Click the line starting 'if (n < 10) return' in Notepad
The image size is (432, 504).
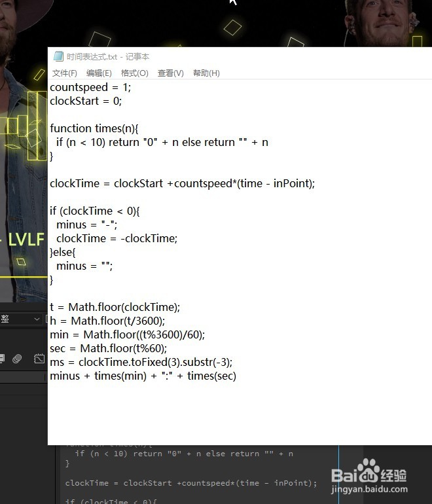pos(162,143)
